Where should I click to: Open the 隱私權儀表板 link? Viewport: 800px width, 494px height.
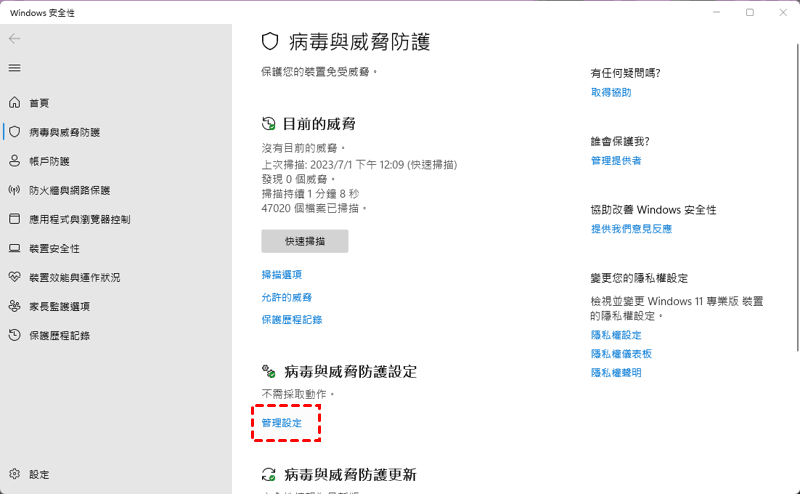point(621,353)
